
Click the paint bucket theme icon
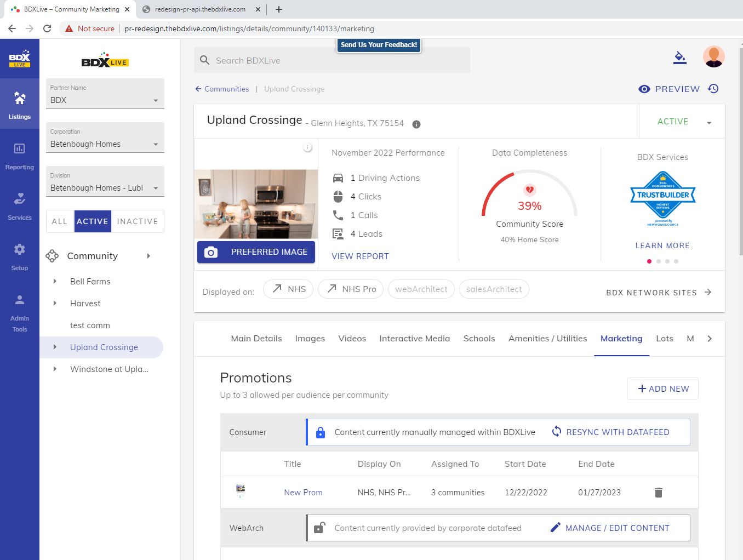pos(679,58)
